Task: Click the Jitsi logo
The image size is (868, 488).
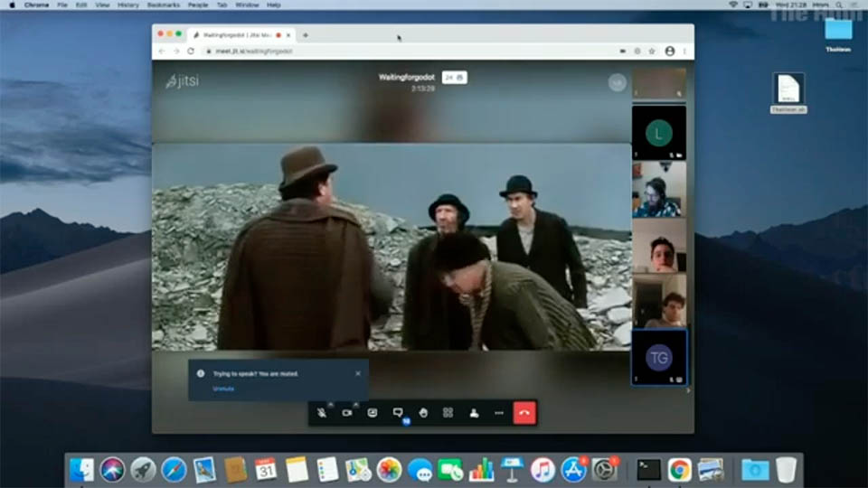Action: click(x=182, y=80)
